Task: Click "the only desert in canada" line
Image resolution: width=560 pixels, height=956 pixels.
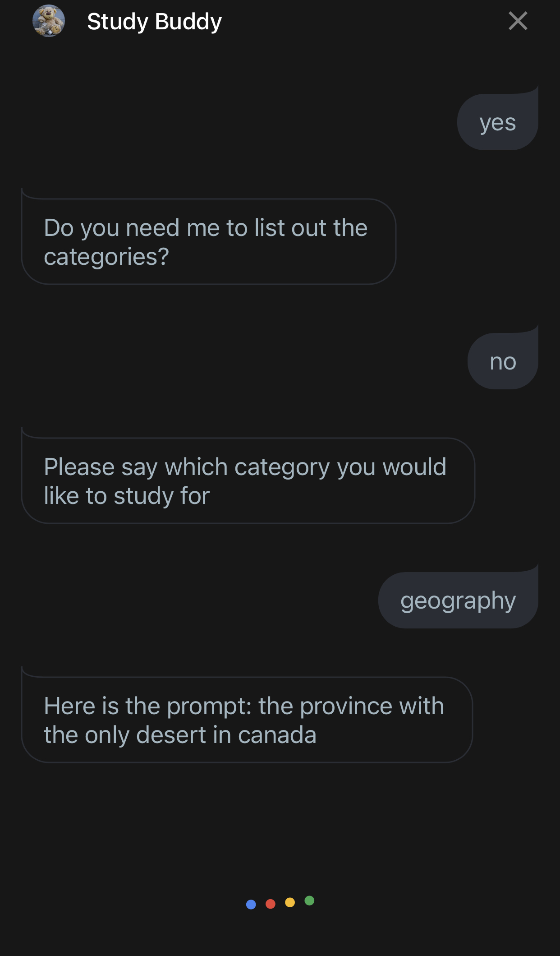Action: point(180,734)
